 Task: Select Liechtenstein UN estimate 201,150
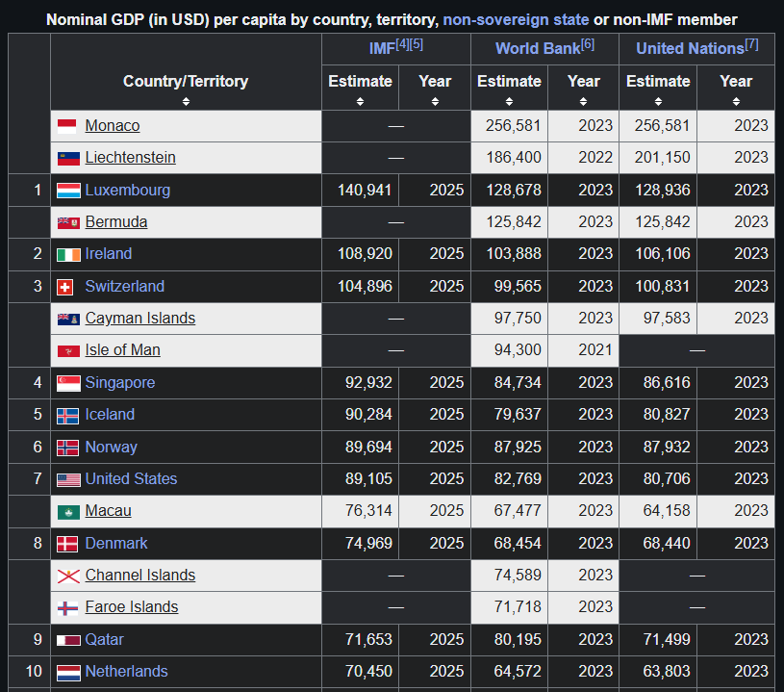(x=663, y=158)
